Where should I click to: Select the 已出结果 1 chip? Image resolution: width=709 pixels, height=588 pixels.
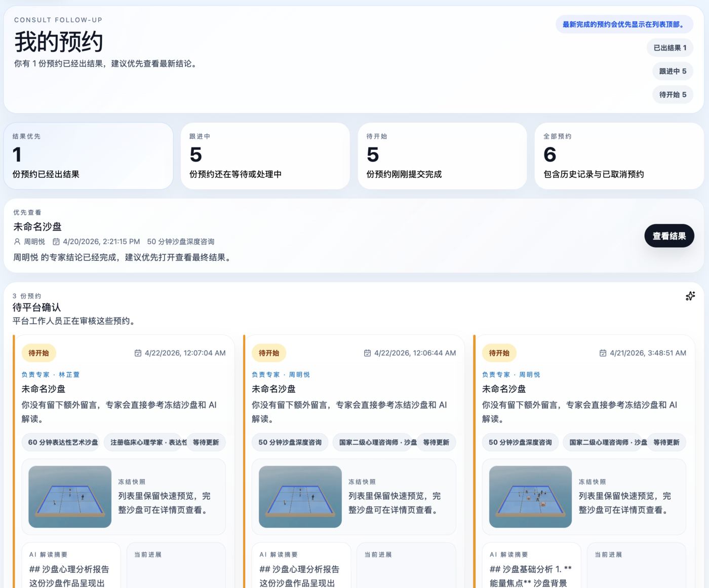tap(670, 48)
